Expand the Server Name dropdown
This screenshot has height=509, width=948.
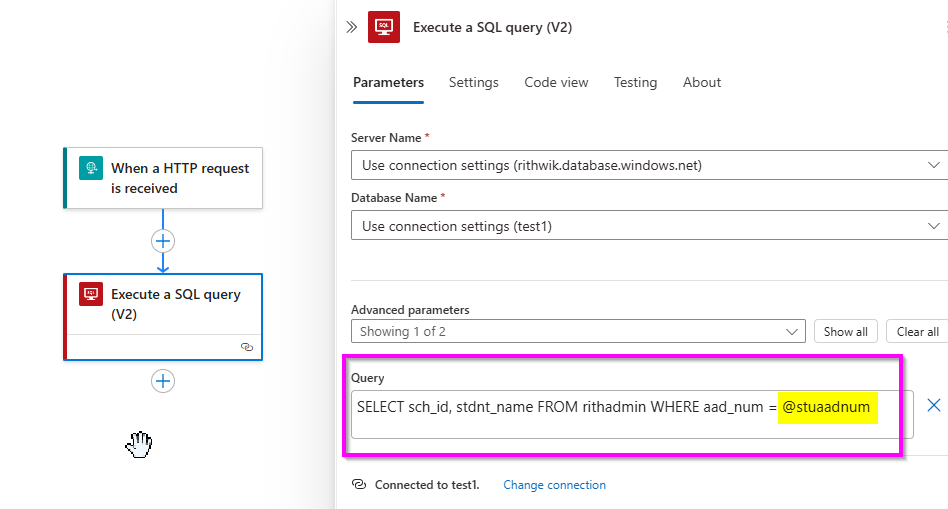[x=650, y=165]
